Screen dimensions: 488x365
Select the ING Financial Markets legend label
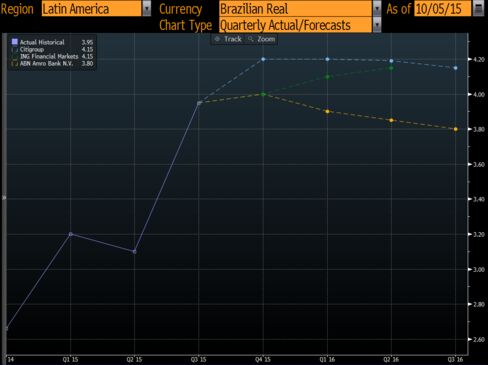tap(49, 56)
